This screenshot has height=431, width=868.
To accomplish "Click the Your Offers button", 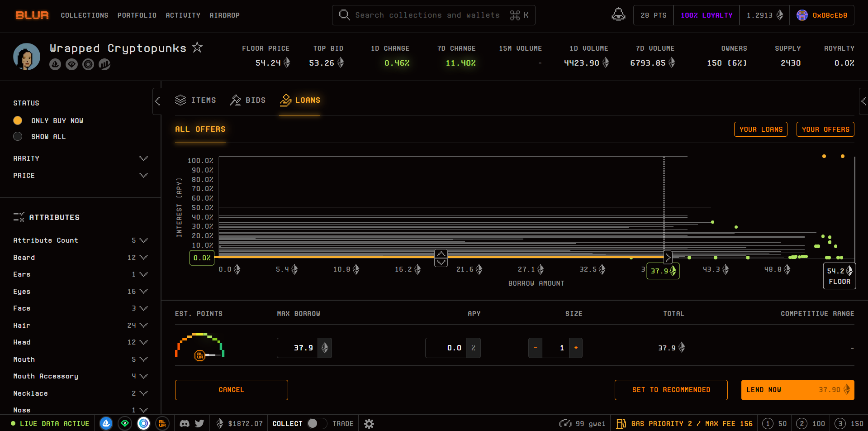I will [825, 129].
